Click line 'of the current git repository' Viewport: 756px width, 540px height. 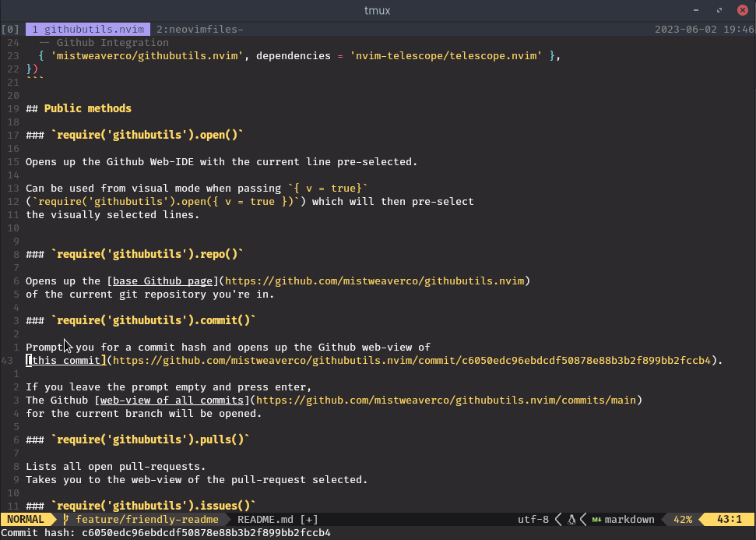[x=150, y=295]
